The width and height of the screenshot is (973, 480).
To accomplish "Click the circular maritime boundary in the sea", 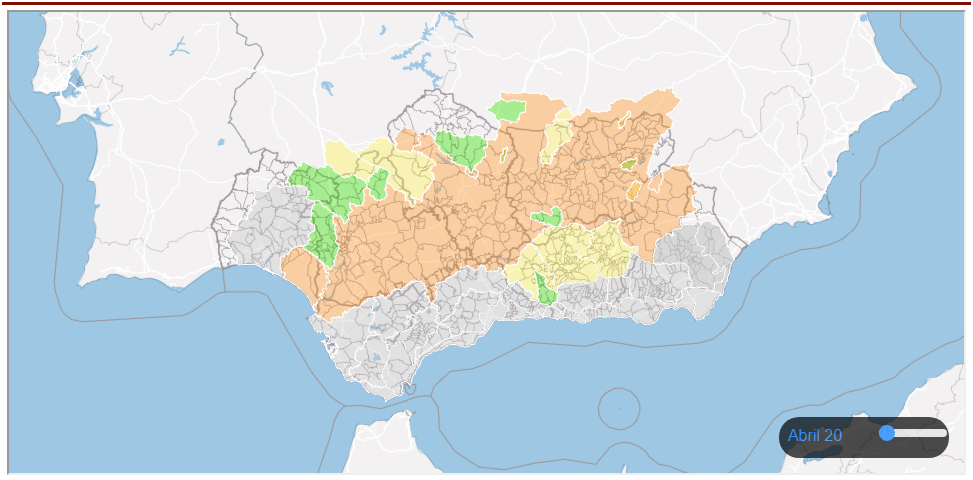I will (x=619, y=409).
